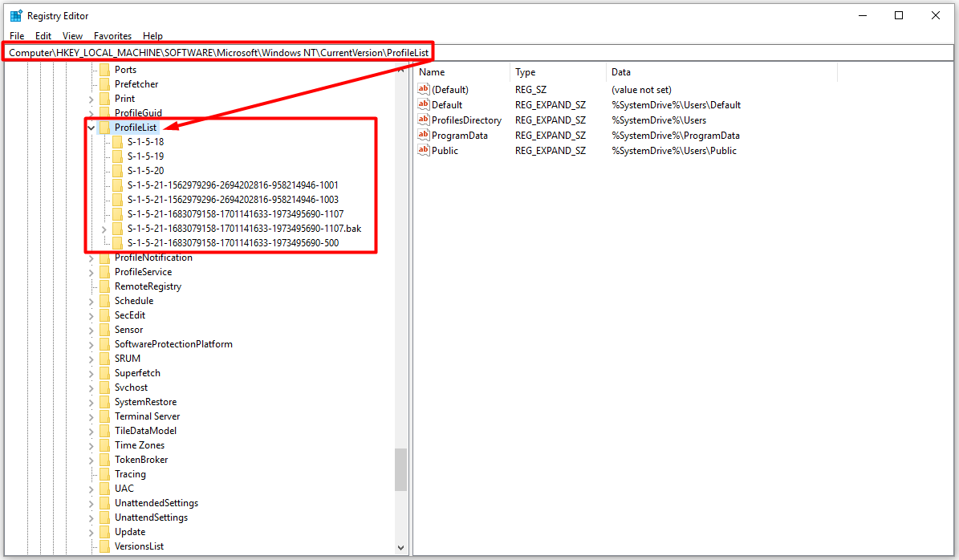This screenshot has height=560, width=959.
Task: Select the key ending in 958214946-1001
Action: 233,185
